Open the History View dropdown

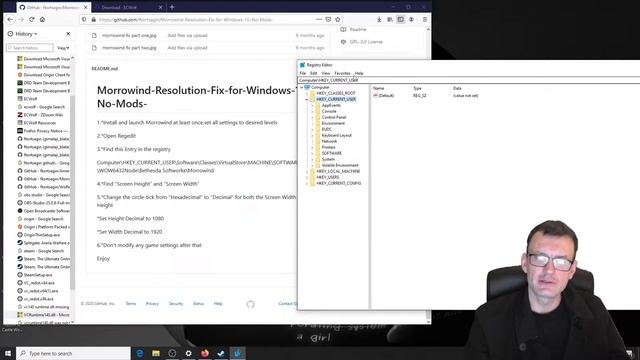point(63,48)
